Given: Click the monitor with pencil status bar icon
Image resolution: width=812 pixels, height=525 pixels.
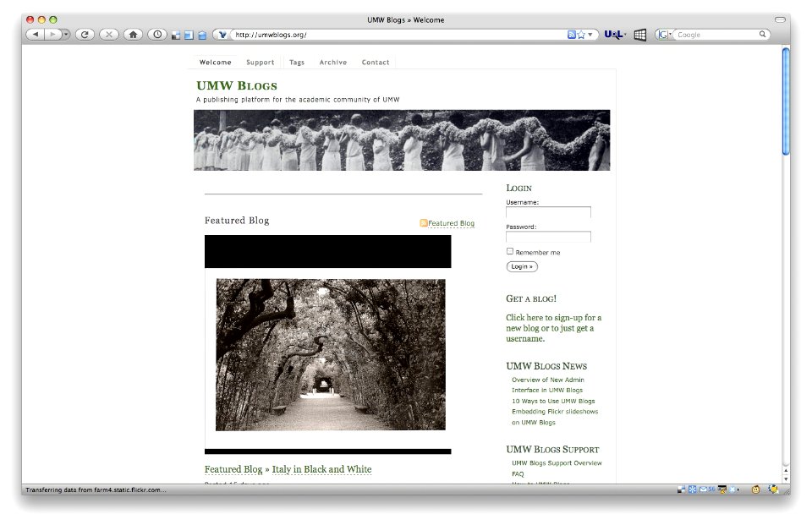Looking at the screenshot, I should tap(721, 489).
